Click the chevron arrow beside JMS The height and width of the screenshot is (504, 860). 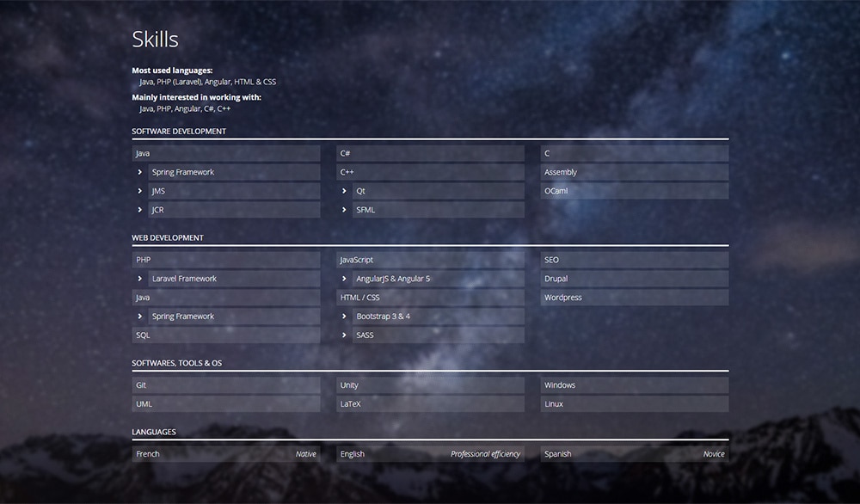click(x=139, y=191)
